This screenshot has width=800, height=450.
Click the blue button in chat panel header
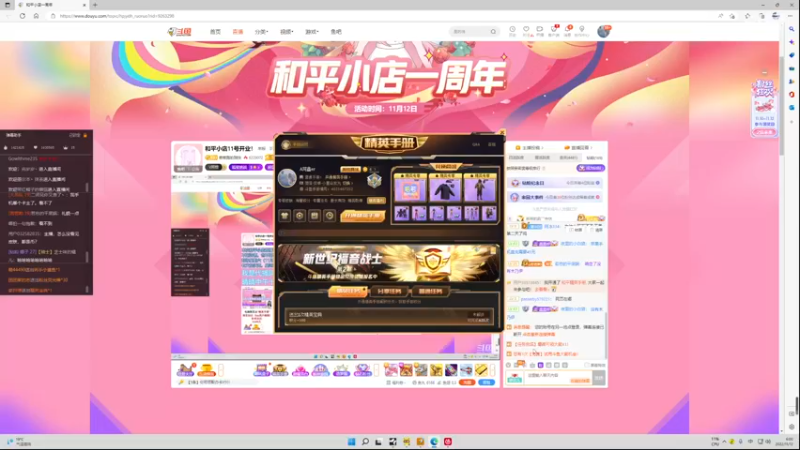590,168
